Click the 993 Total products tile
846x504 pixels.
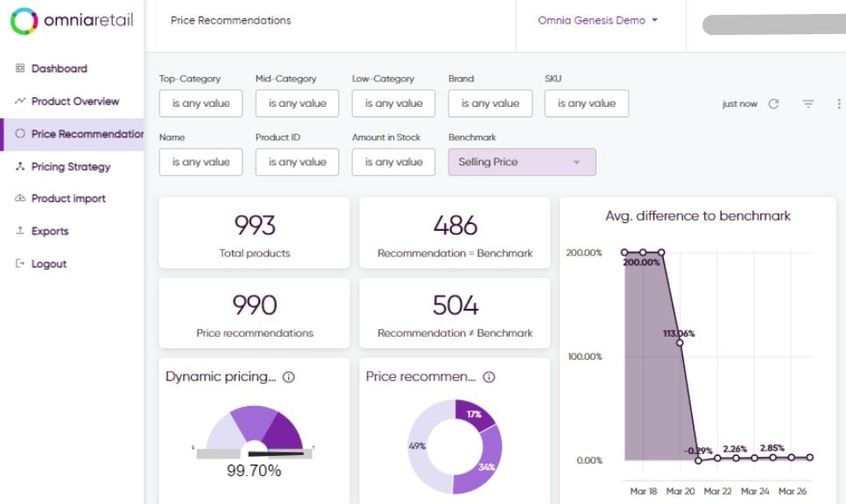(254, 233)
